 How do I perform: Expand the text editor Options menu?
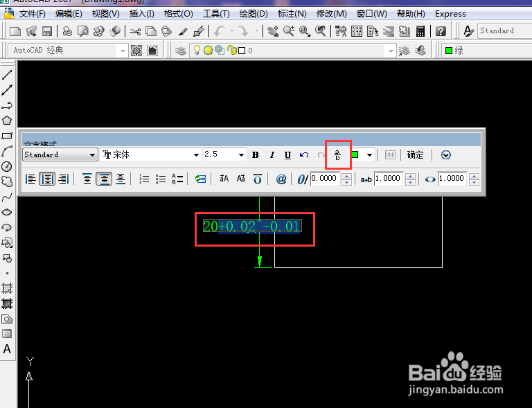[x=446, y=155]
